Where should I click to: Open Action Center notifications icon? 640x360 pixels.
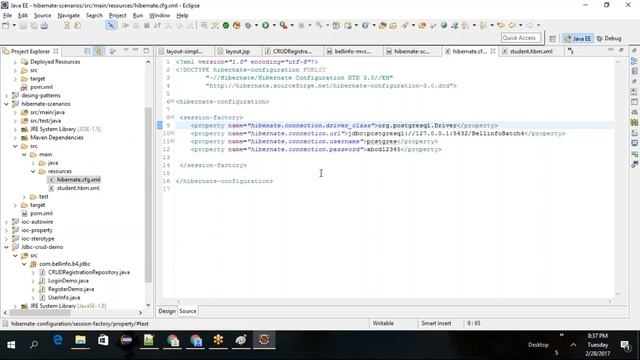625,345
